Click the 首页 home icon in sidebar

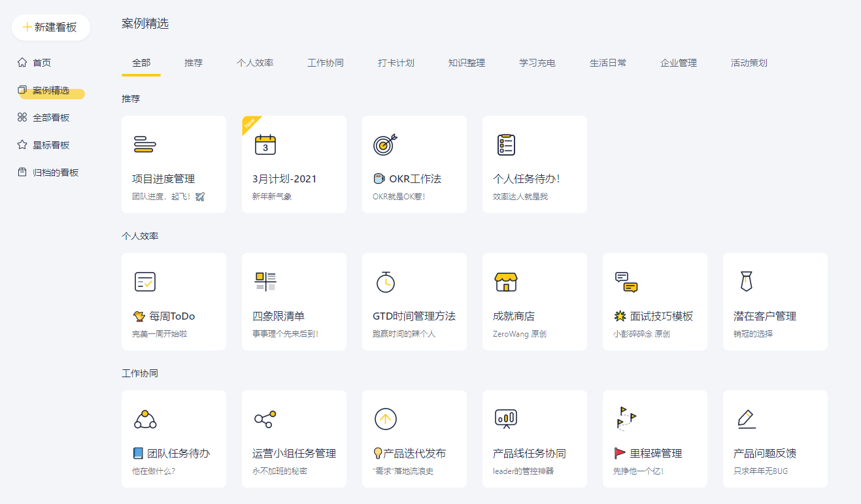[22, 63]
